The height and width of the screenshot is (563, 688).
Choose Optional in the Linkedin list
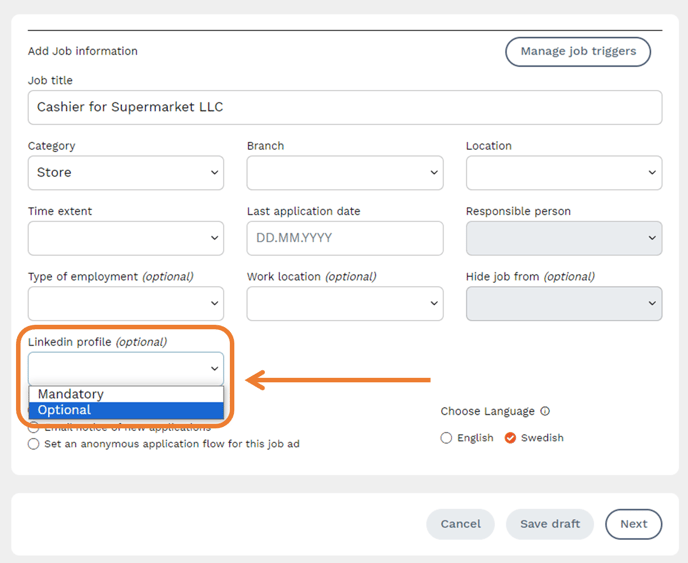point(65,410)
